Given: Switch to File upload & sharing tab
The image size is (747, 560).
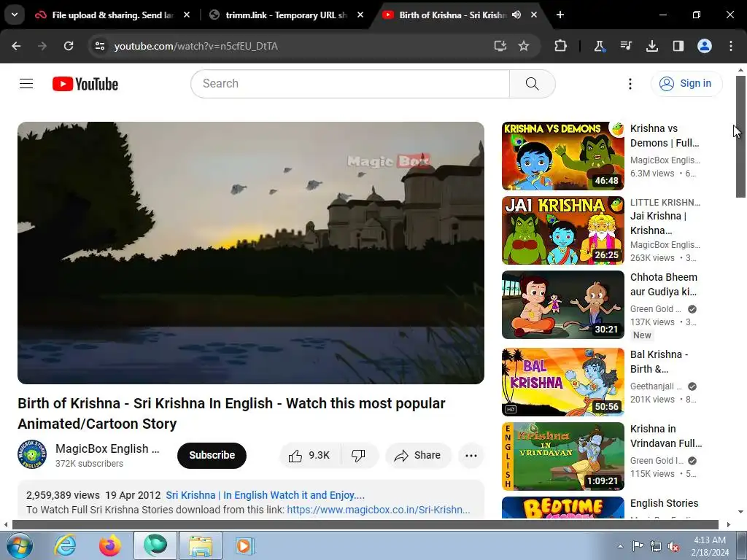Looking at the screenshot, I should (x=112, y=15).
